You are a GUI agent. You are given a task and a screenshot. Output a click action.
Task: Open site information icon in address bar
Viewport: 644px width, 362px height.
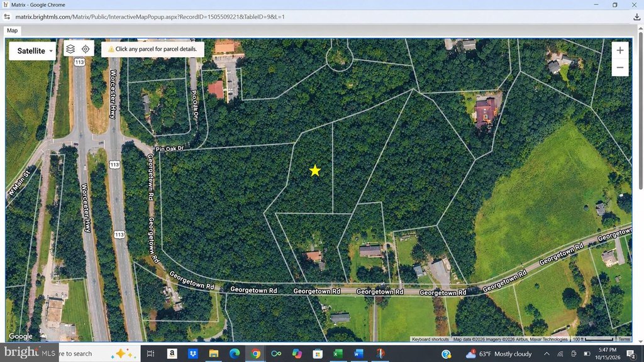pos(6,17)
